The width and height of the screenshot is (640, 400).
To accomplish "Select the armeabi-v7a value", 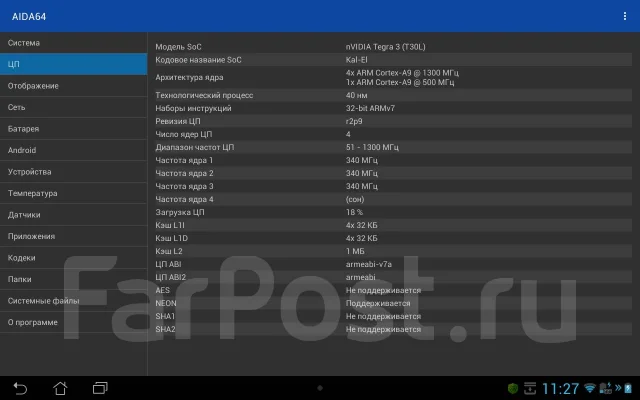I will [369, 264].
